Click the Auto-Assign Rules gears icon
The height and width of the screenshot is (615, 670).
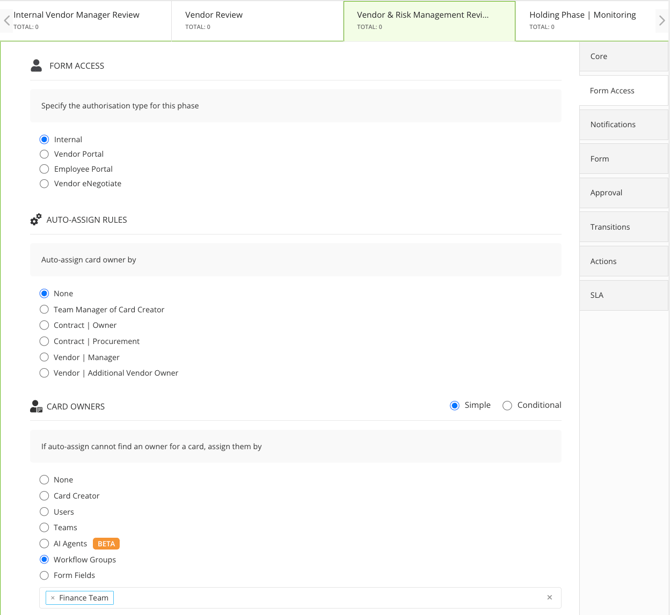[x=36, y=219]
